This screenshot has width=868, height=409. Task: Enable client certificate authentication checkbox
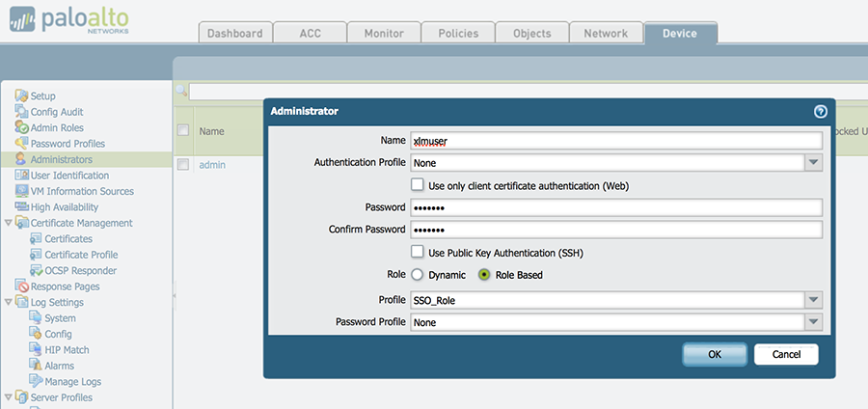click(x=418, y=185)
